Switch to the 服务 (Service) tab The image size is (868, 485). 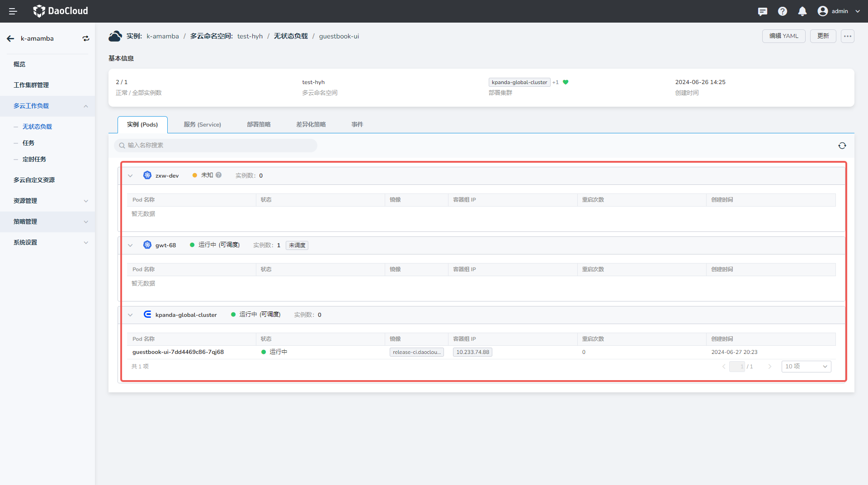(202, 125)
